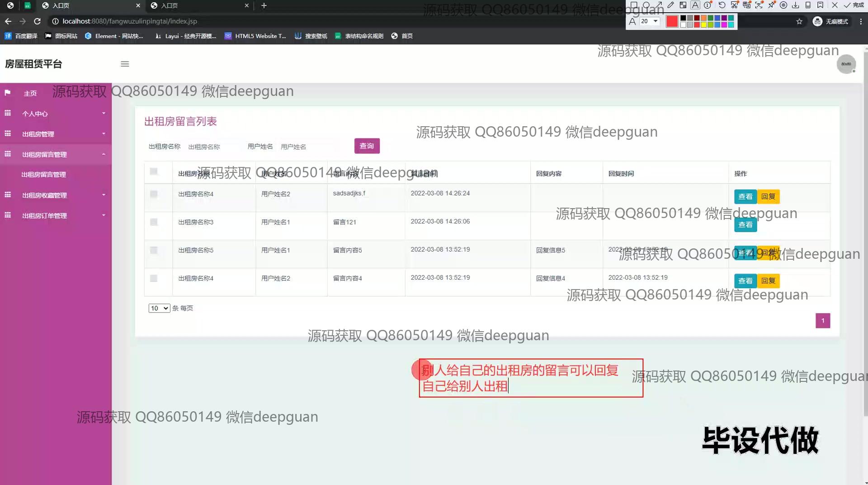
Task: Click the undo annotation icon
Action: pos(722,5)
